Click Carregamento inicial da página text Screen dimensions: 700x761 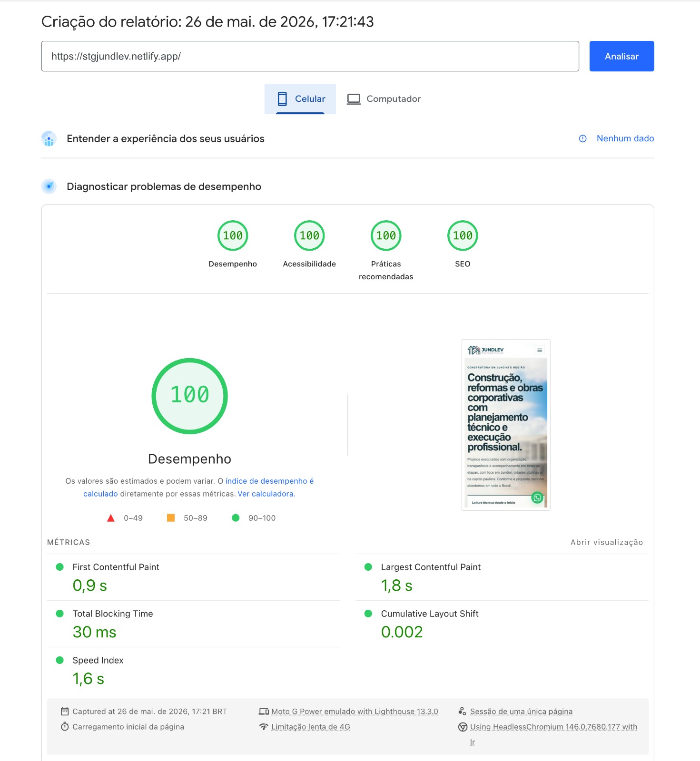coord(128,727)
